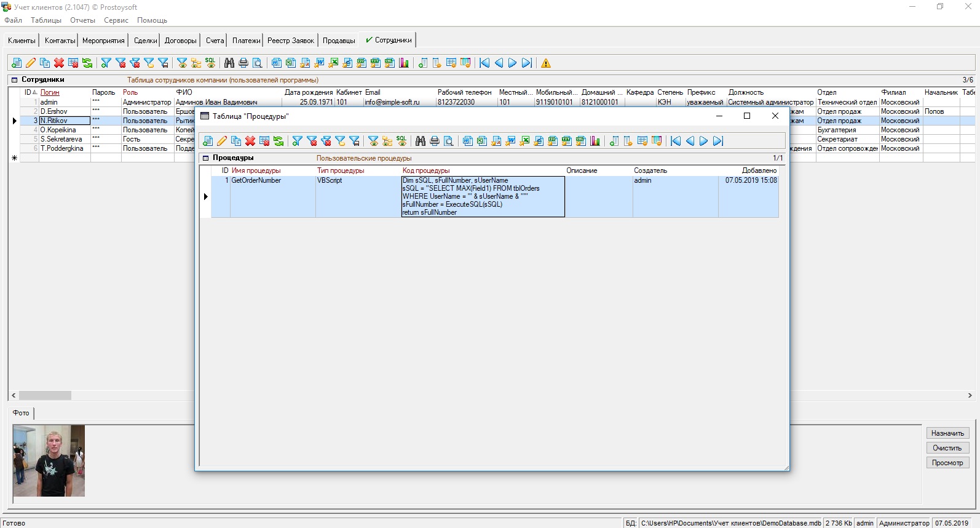This screenshot has width=980, height=528.
Task: Click the yellow warning triangle icon
Action: point(546,63)
